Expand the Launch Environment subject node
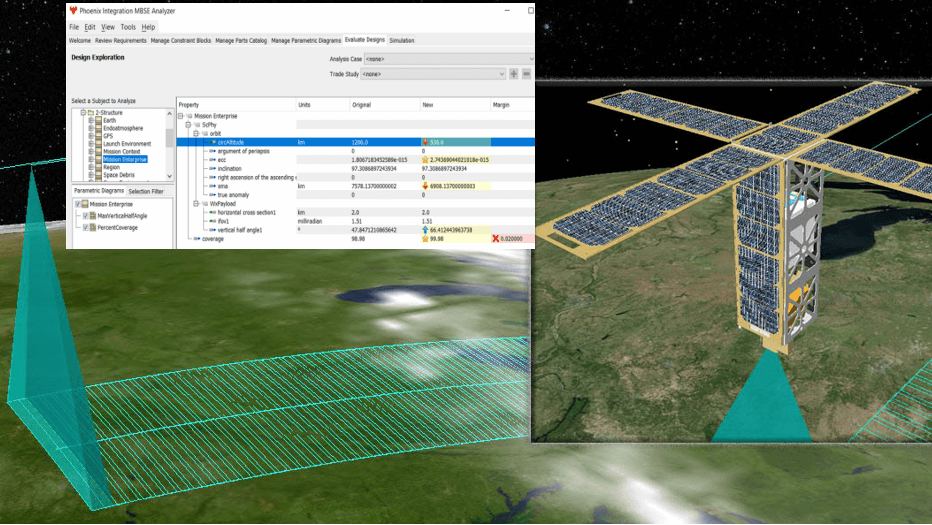This screenshot has width=932, height=525. pos(91,143)
